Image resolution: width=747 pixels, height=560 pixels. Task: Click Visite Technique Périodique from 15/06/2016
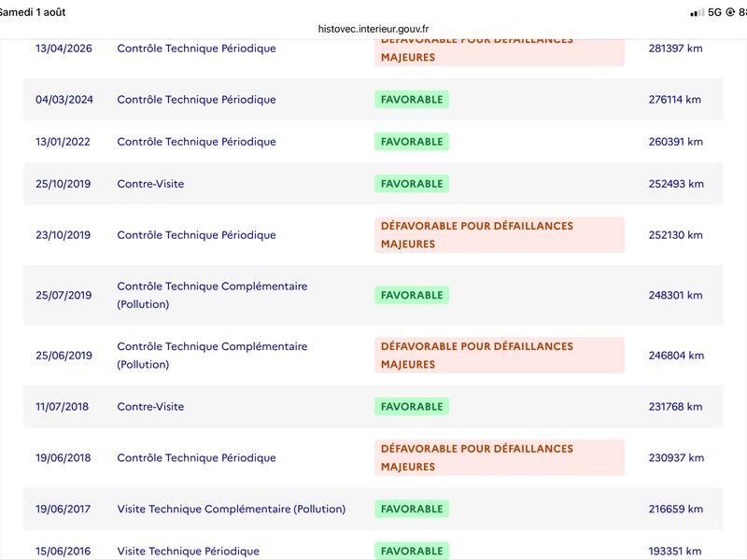tap(189, 551)
